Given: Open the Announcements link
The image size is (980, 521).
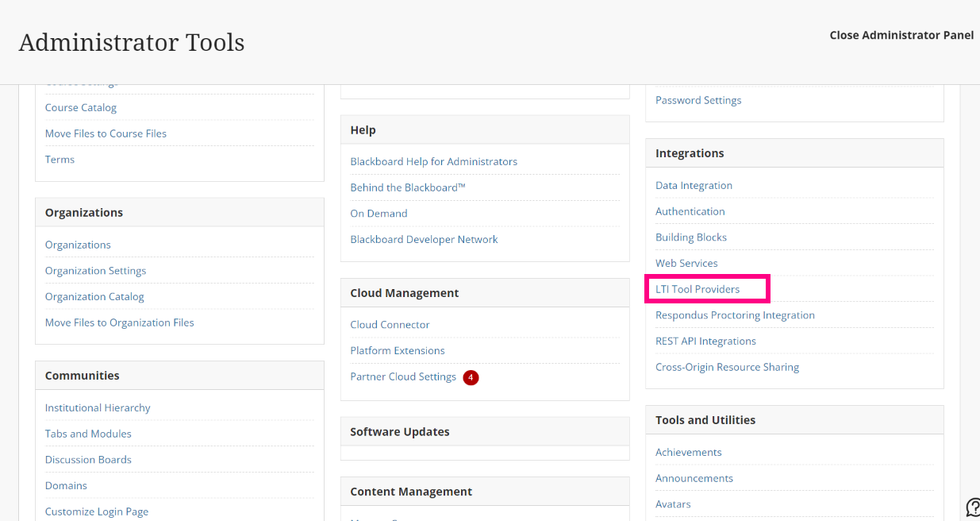Looking at the screenshot, I should pos(694,478).
